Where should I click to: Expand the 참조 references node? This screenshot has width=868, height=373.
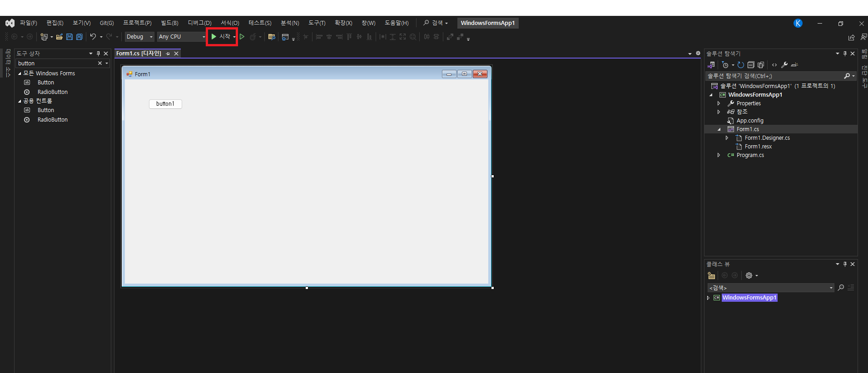click(719, 112)
